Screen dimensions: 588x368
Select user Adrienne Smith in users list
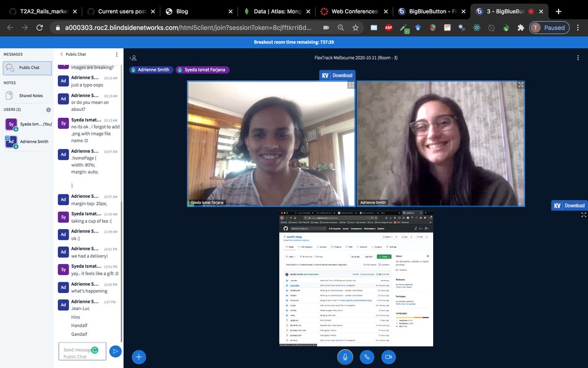click(x=28, y=142)
